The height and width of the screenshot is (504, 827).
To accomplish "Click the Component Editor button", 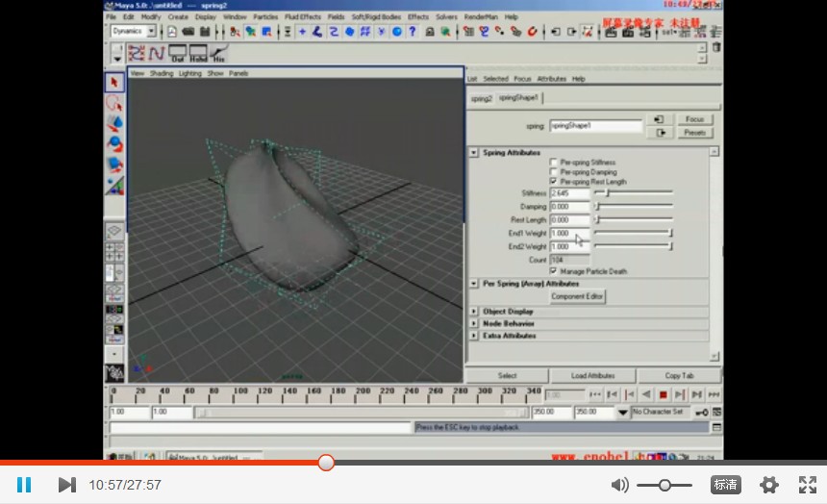I will pyautogui.click(x=577, y=296).
